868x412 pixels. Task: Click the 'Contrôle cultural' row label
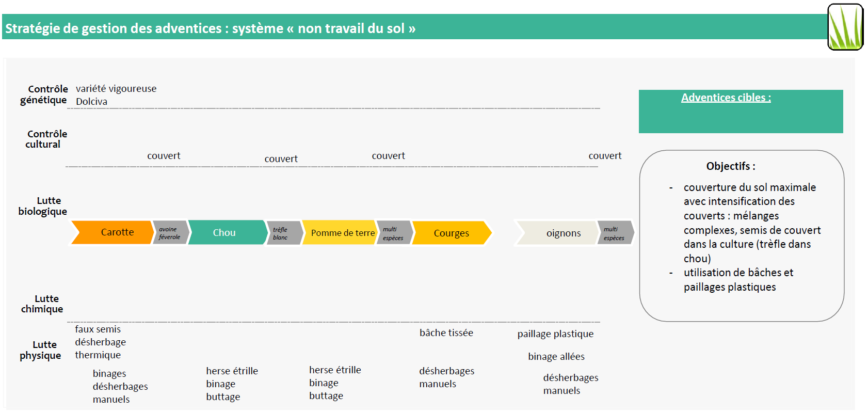(x=46, y=139)
